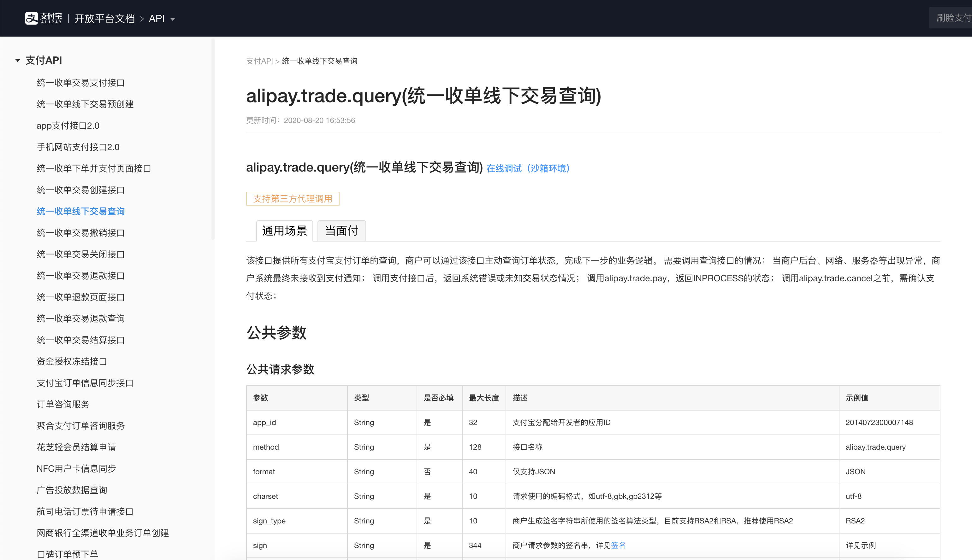This screenshot has width=972, height=560.
Task: Click the 支付API breadcrumb link
Action: pyautogui.click(x=259, y=61)
